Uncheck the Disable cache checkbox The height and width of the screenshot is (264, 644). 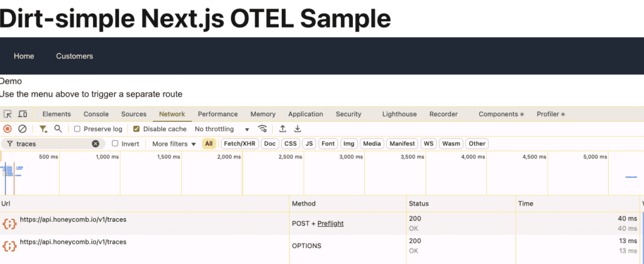point(136,129)
